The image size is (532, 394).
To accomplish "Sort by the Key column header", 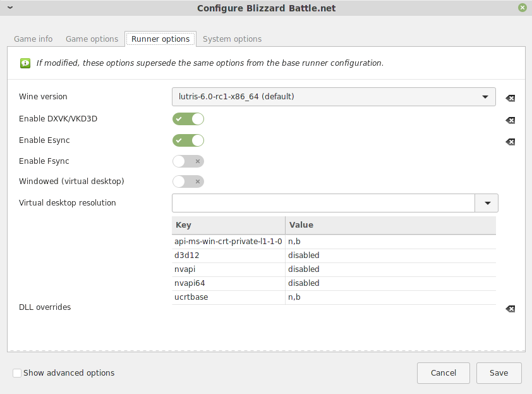I will pos(228,225).
